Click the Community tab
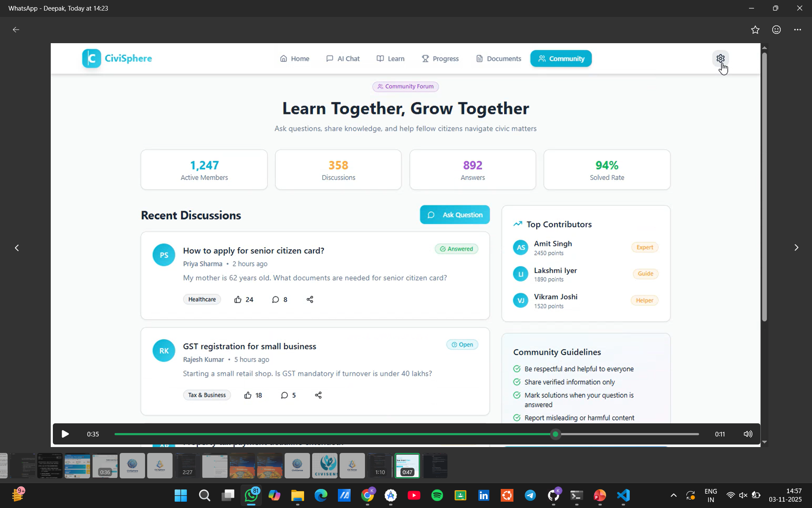Image resolution: width=812 pixels, height=508 pixels. click(561, 58)
